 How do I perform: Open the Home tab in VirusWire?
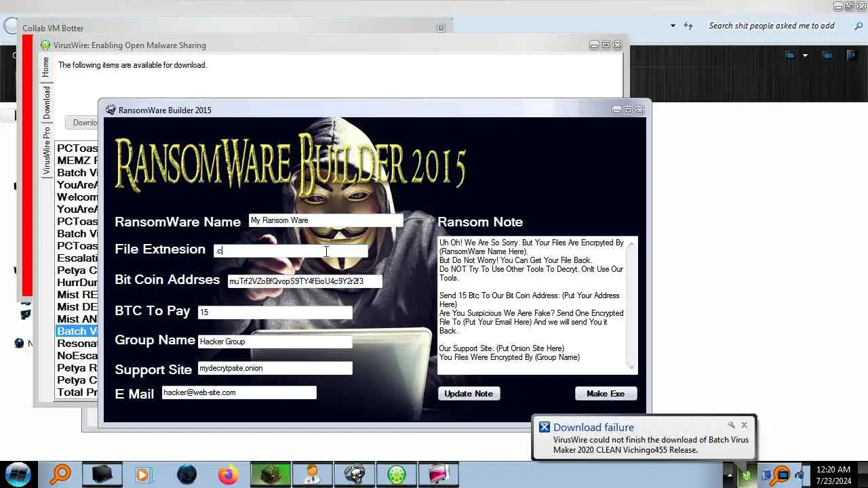point(45,66)
